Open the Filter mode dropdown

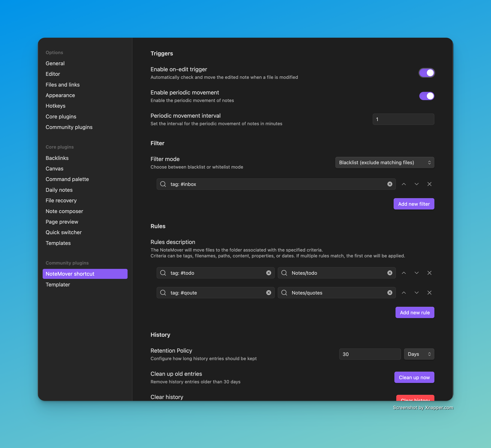point(385,163)
